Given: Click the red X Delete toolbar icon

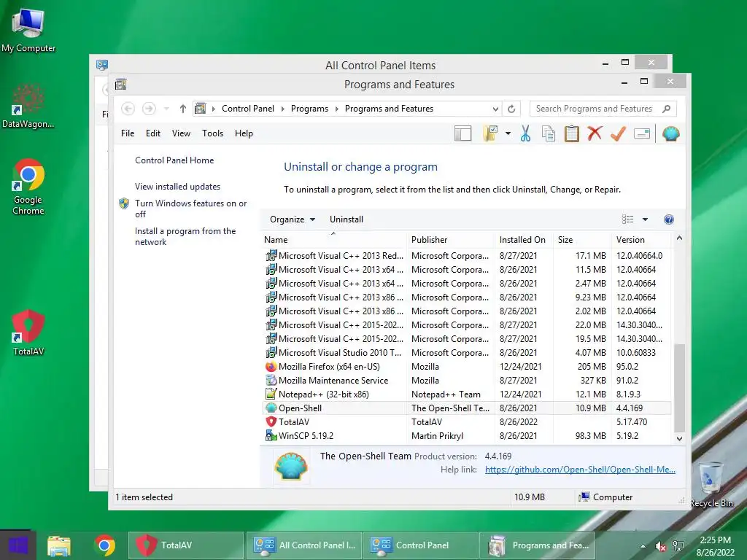Looking at the screenshot, I should (595, 134).
